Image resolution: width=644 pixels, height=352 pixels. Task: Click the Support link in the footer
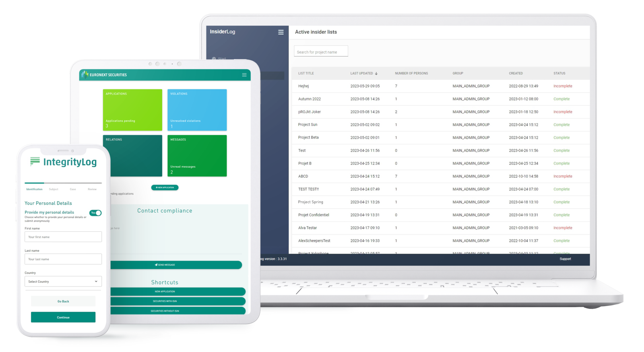565,259
